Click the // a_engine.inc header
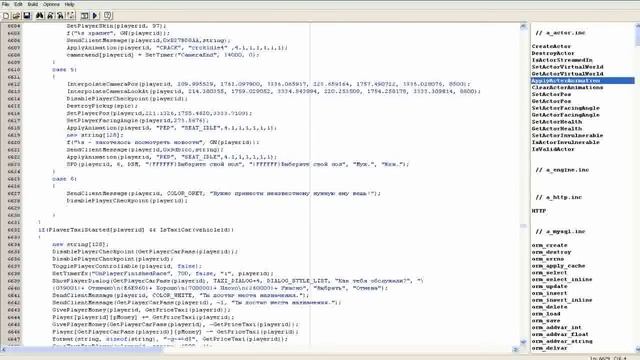 [x=562, y=170]
